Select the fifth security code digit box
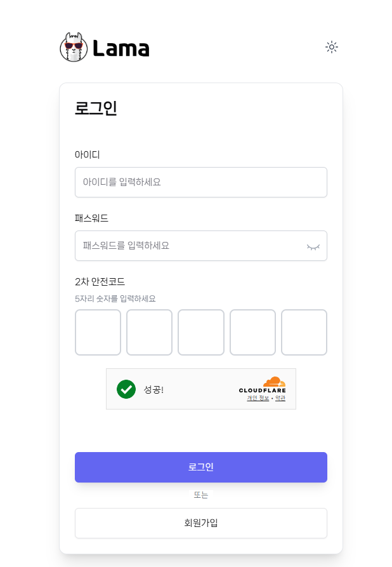This screenshot has width=392, height=567. point(304,332)
